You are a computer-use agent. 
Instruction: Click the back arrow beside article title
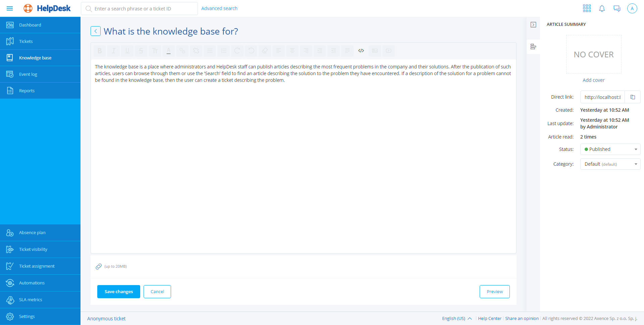point(96,31)
